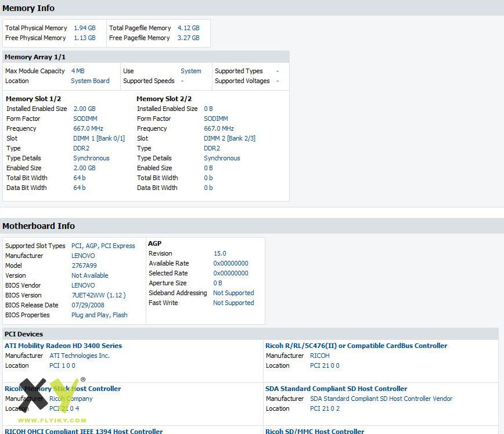Select the Use value System
504x434 pixels.
(x=191, y=71)
